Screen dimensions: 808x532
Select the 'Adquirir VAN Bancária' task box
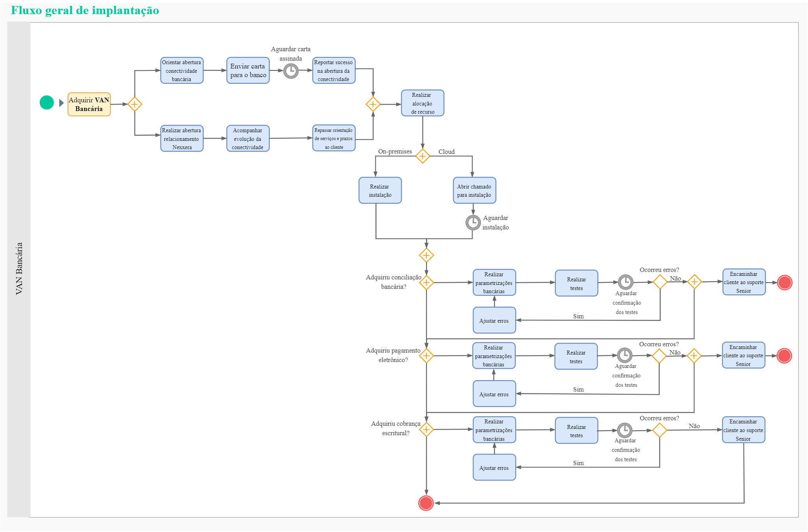click(x=89, y=104)
